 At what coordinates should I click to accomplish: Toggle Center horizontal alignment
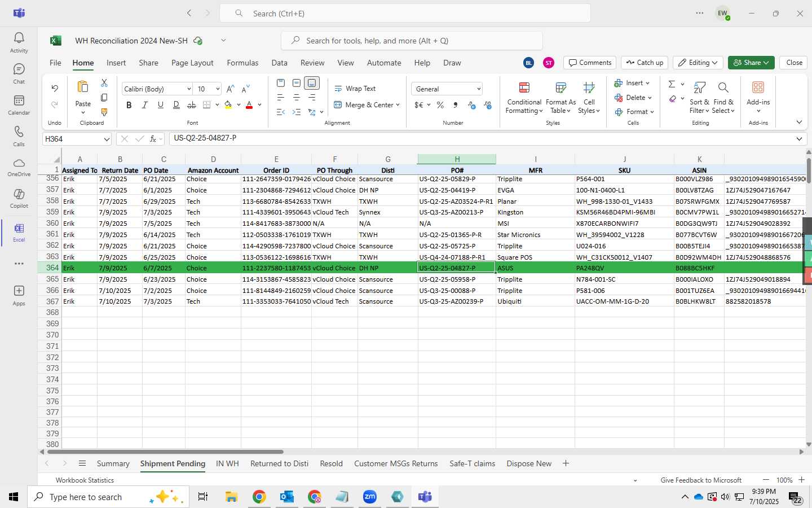click(x=297, y=98)
